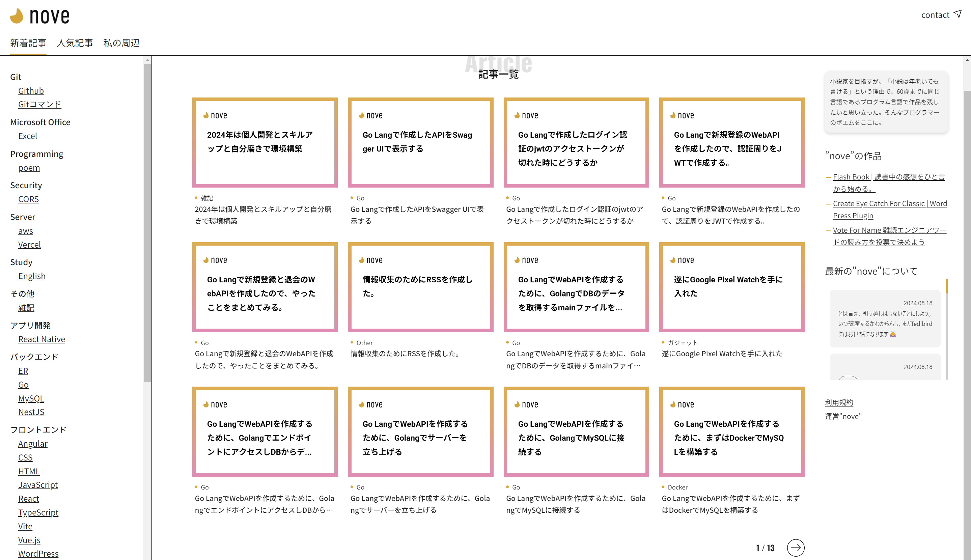Open the Vercel category link
Viewport: 971px width, 560px height.
click(29, 245)
